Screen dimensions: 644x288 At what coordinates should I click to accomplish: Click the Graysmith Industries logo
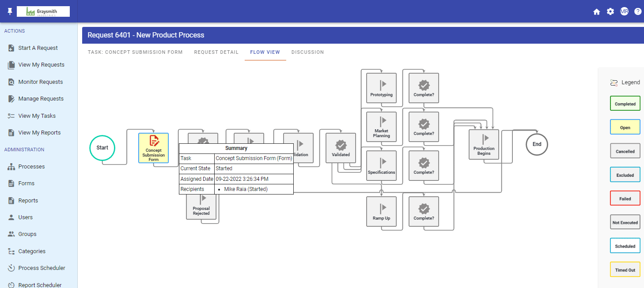(x=43, y=11)
